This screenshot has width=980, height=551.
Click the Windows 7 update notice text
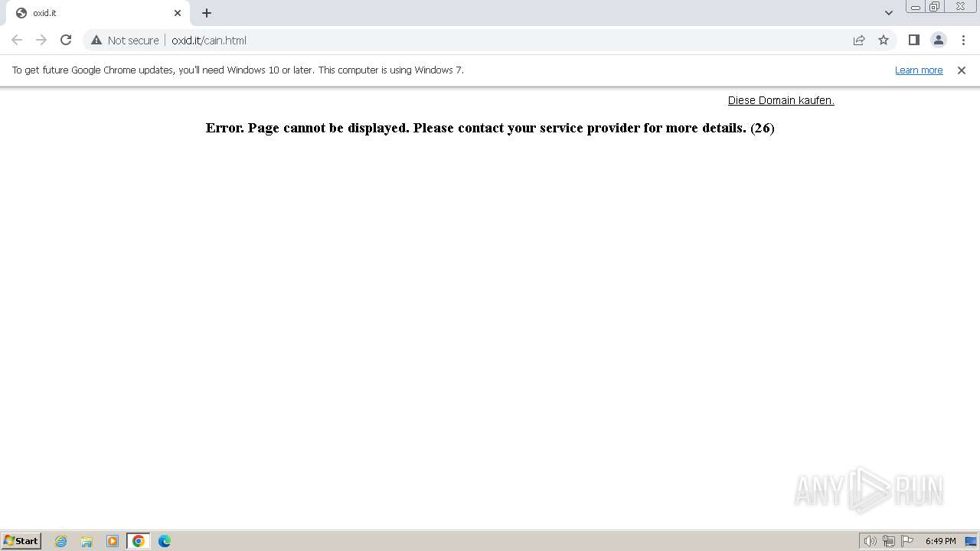pyautogui.click(x=238, y=70)
